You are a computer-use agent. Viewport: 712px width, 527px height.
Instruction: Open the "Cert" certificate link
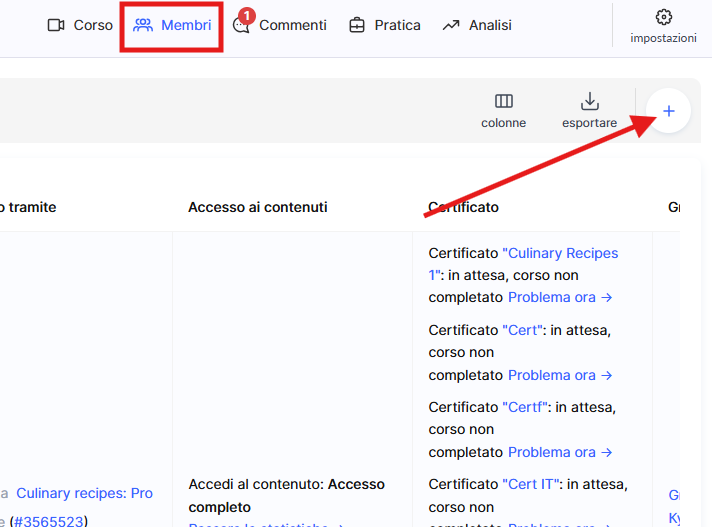pyautogui.click(x=522, y=330)
